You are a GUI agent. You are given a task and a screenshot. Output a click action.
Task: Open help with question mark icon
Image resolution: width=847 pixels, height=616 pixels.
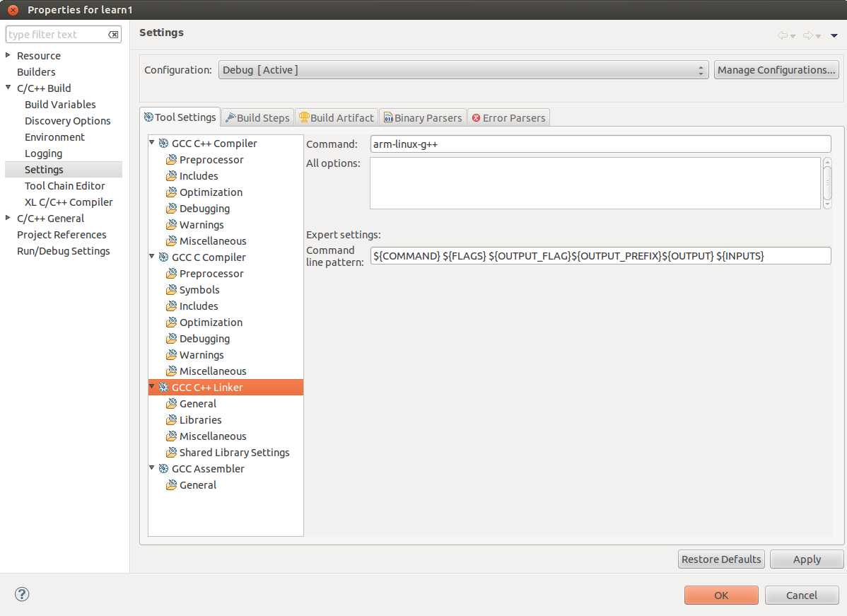coord(22,594)
